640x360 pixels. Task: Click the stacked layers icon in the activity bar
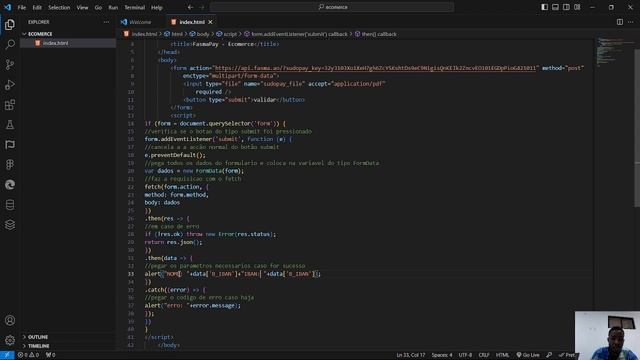click(x=10, y=225)
